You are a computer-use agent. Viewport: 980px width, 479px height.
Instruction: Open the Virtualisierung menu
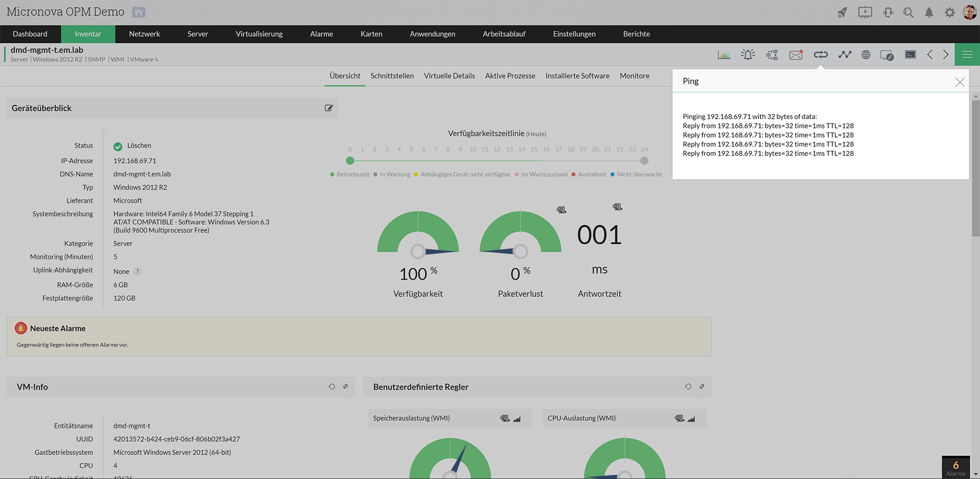click(259, 34)
